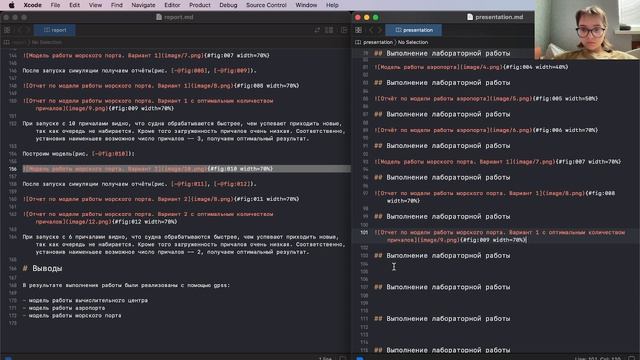
Task: Click report.md title file icon
Action: pyautogui.click(x=159, y=17)
